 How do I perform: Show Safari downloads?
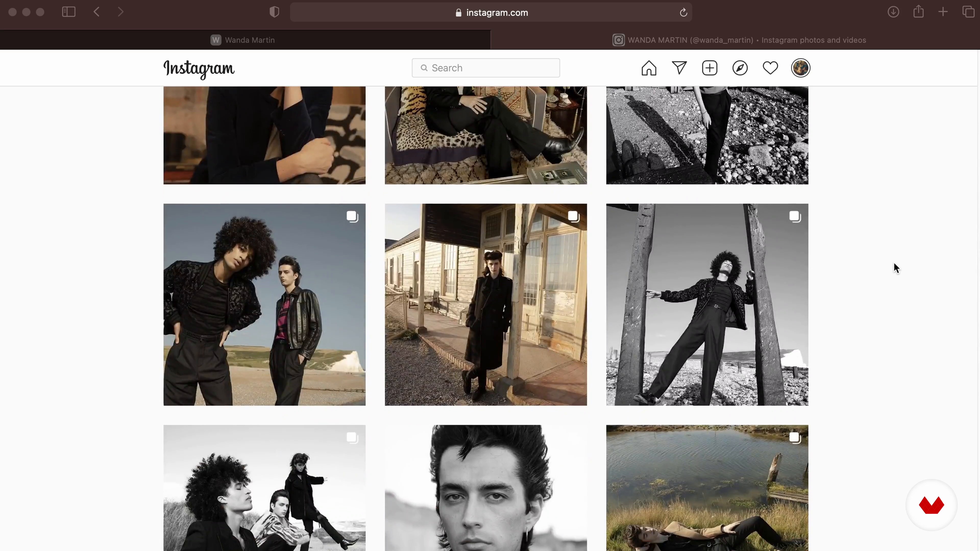coord(893,12)
